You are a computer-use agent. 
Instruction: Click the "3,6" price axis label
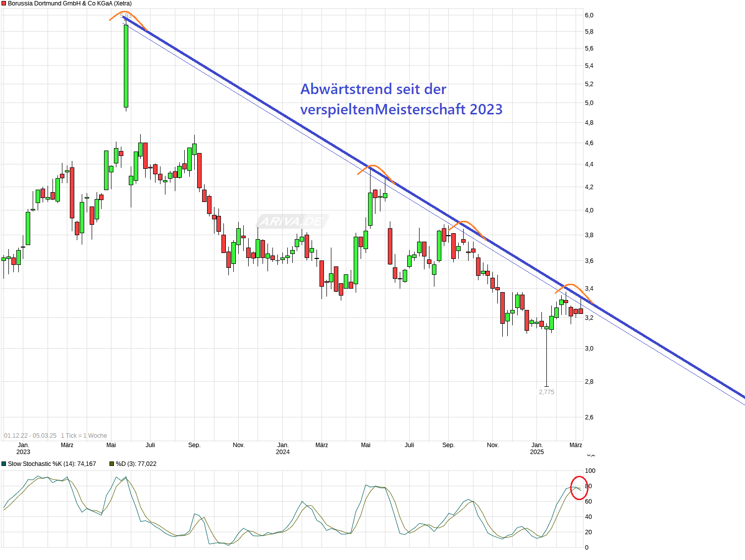[589, 261]
